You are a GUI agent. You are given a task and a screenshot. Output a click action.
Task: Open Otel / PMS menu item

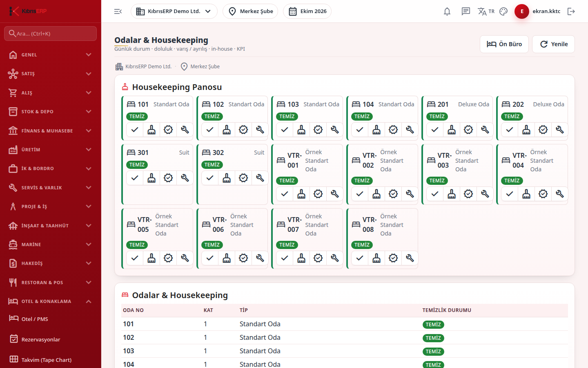point(51,319)
